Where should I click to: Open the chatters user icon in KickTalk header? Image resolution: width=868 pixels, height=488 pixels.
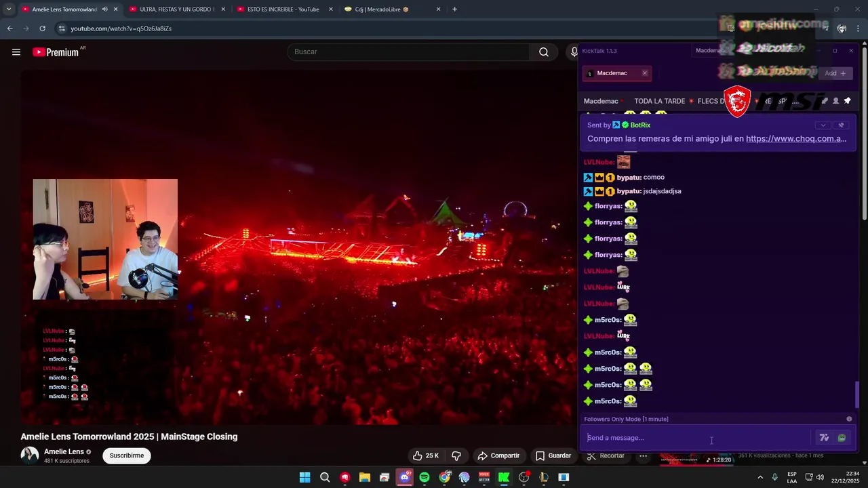835,101
